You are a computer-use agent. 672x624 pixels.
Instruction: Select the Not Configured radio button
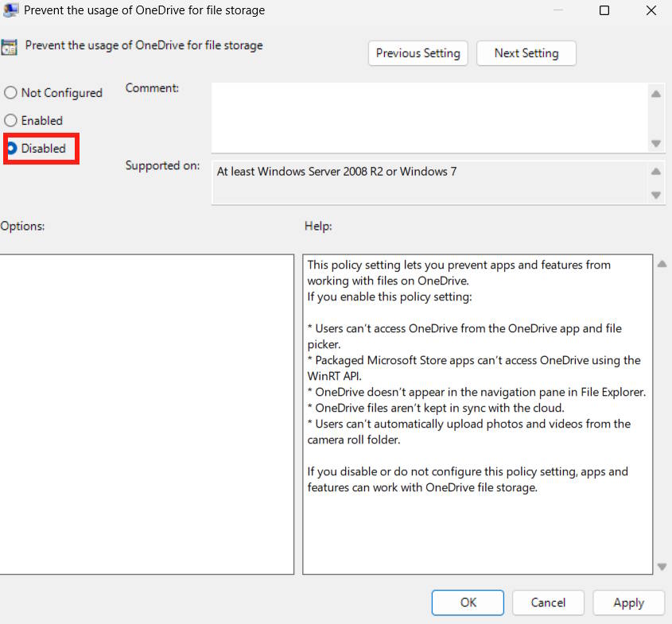coord(10,92)
